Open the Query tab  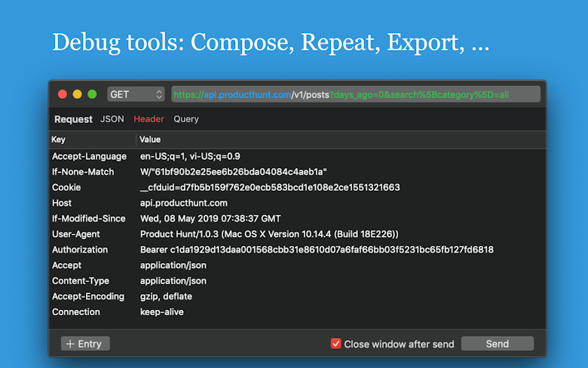tap(186, 119)
